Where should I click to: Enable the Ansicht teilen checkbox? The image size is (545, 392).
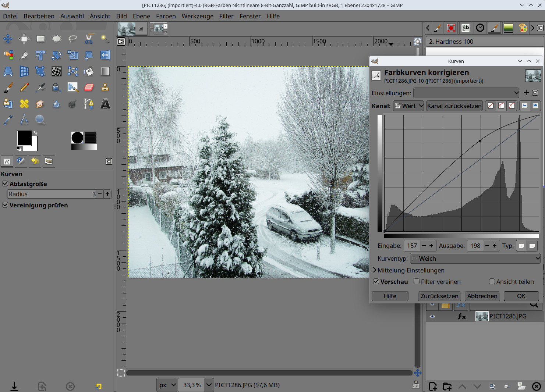(492, 282)
